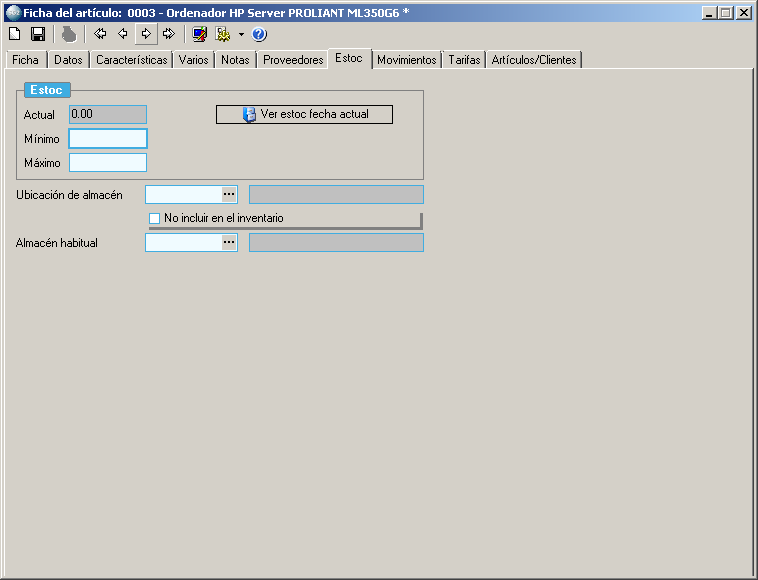Screen dimensions: 758x580
Task: Open Ubicación de almacén lookup button
Action: click(x=229, y=194)
